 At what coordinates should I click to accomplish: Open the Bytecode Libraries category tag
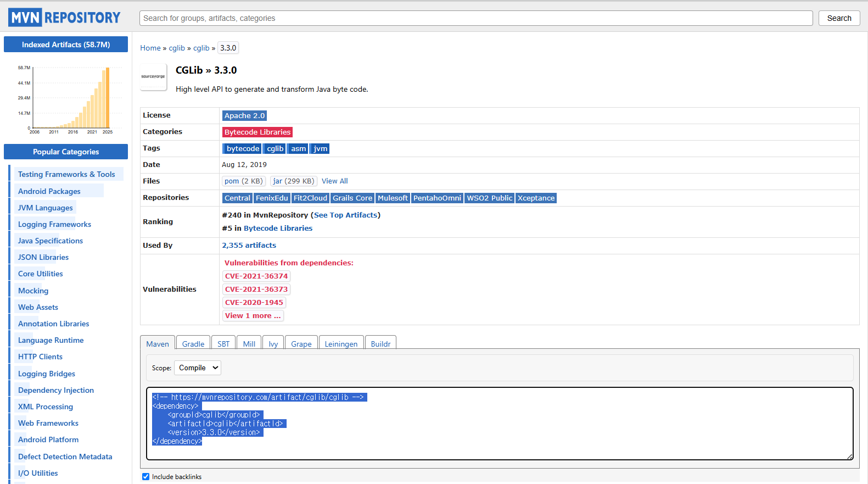(x=257, y=132)
